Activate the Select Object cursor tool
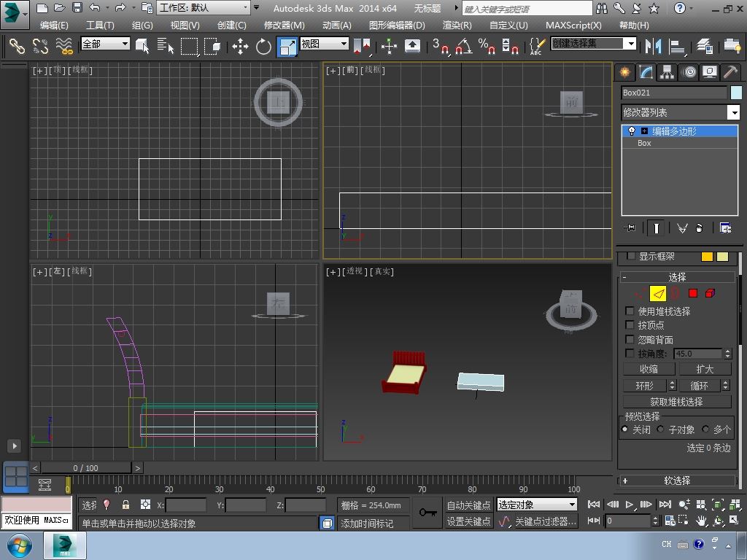 click(x=142, y=46)
